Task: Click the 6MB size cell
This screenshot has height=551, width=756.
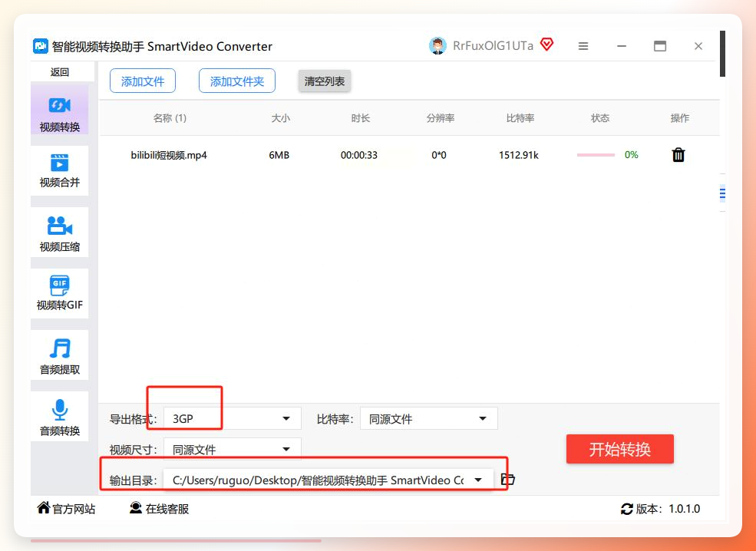Action: pyautogui.click(x=279, y=155)
